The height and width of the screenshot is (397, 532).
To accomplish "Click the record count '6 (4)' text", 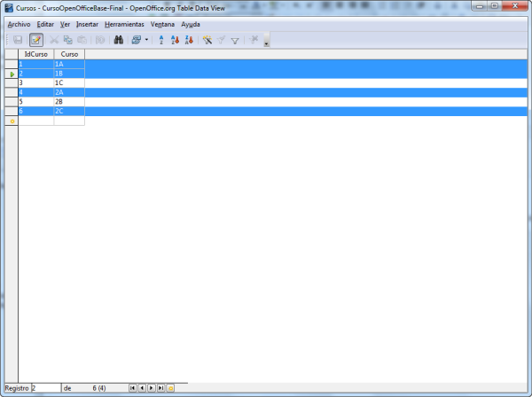I will [x=99, y=388].
